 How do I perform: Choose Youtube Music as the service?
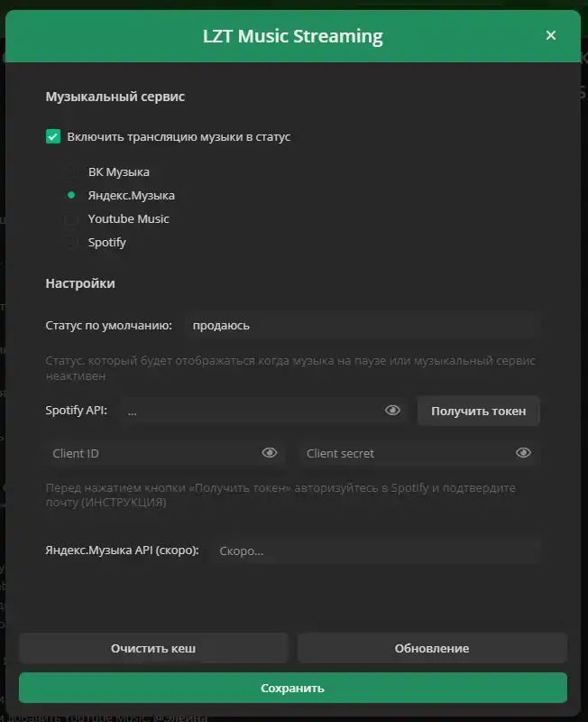point(71,219)
